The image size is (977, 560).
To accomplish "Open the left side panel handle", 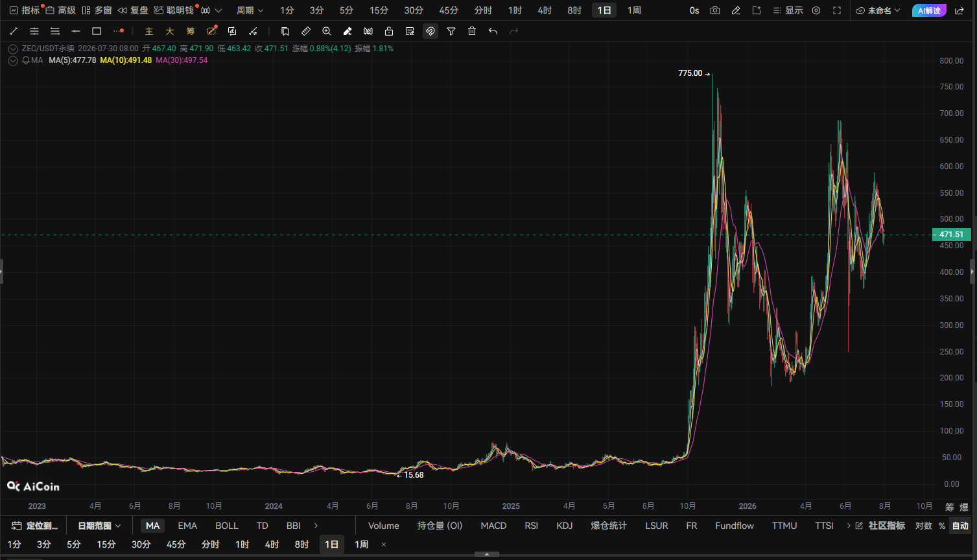I will point(2,272).
